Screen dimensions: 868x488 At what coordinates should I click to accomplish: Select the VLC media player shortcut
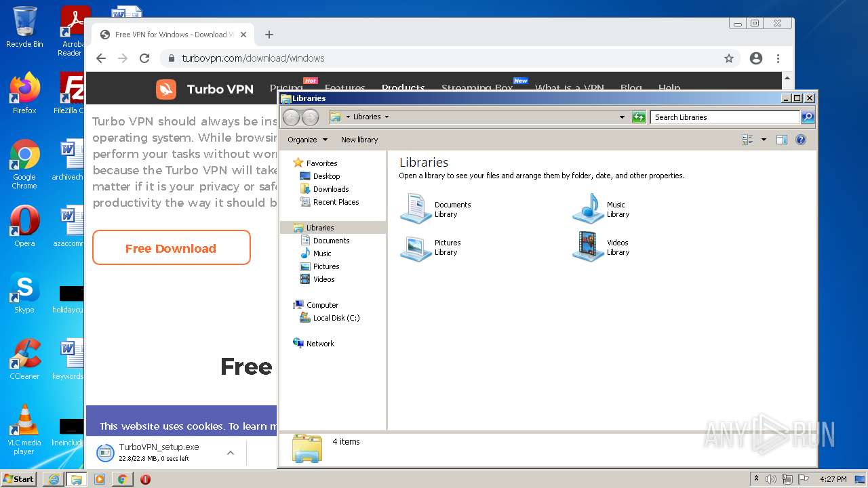pyautogui.click(x=24, y=430)
